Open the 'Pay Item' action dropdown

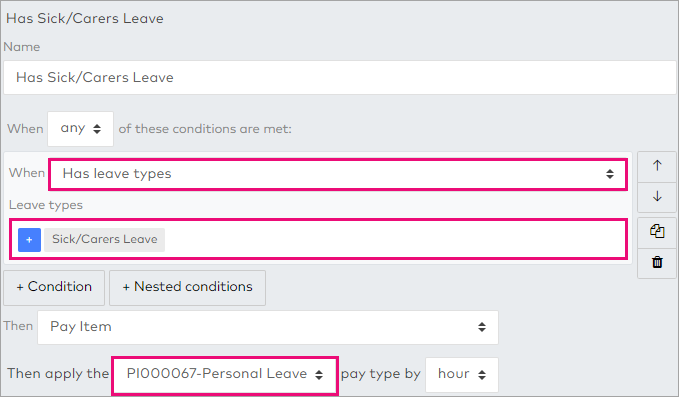pos(268,327)
